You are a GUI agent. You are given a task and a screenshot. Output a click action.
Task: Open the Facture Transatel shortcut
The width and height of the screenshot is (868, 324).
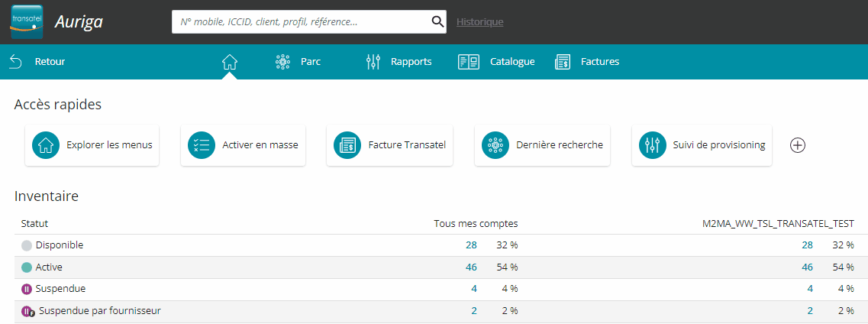[x=389, y=145]
